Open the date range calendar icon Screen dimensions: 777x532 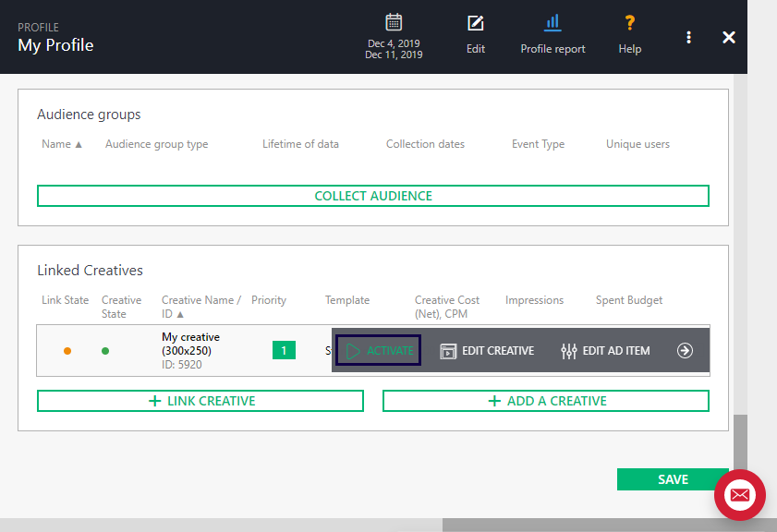click(394, 22)
